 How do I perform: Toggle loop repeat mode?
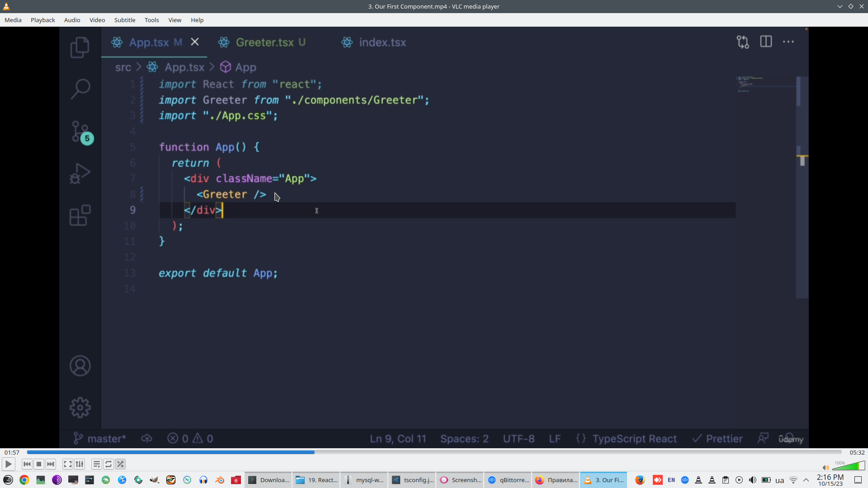(x=108, y=464)
